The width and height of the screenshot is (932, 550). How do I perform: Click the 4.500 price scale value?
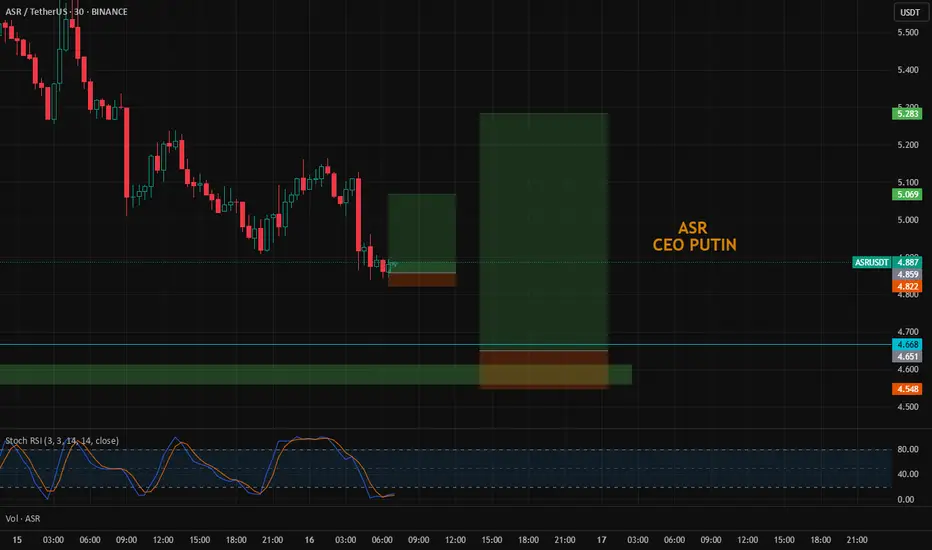click(908, 407)
